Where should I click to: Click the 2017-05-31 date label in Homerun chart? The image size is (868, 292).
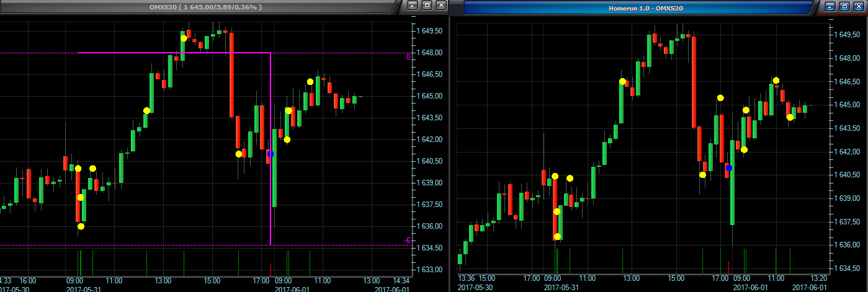(x=560, y=288)
